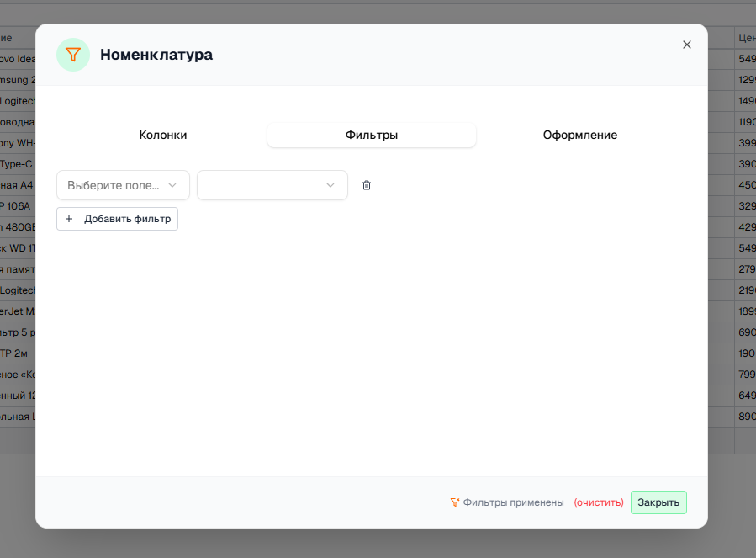Expand the empty condition dropdown

tap(272, 185)
